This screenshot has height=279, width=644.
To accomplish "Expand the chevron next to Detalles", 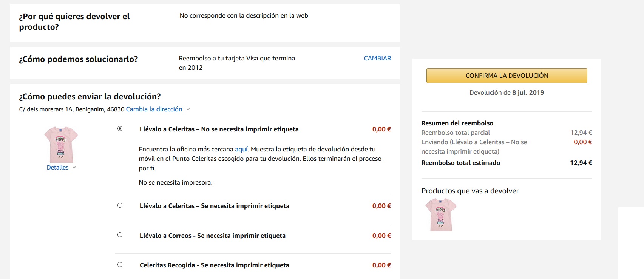I will click(x=74, y=168).
